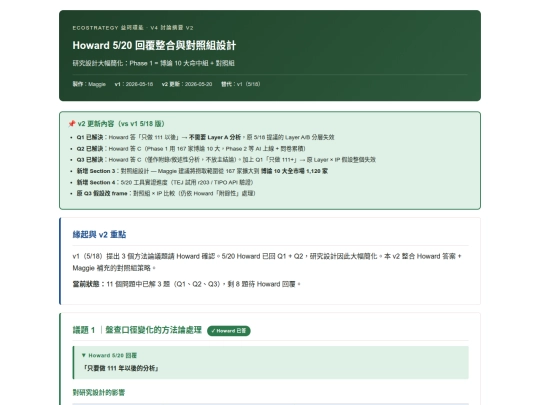Click the subtitle starting 研究設計大幅簡化

[x=154, y=63]
